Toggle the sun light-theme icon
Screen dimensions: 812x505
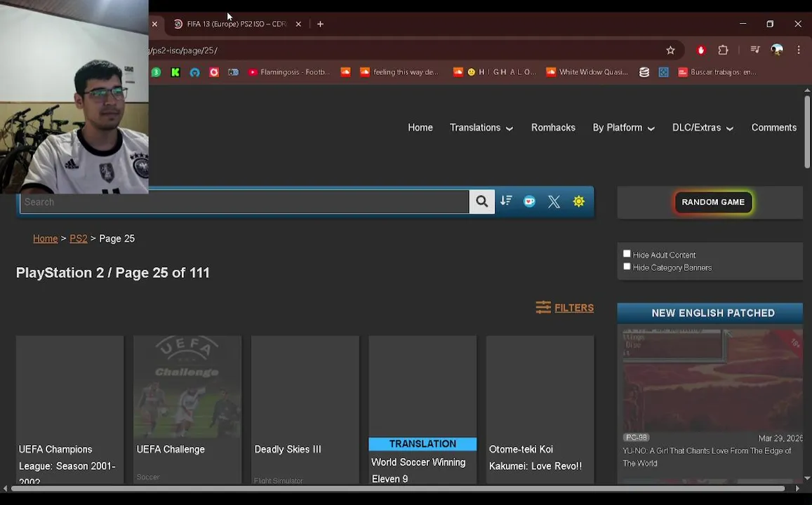point(578,201)
